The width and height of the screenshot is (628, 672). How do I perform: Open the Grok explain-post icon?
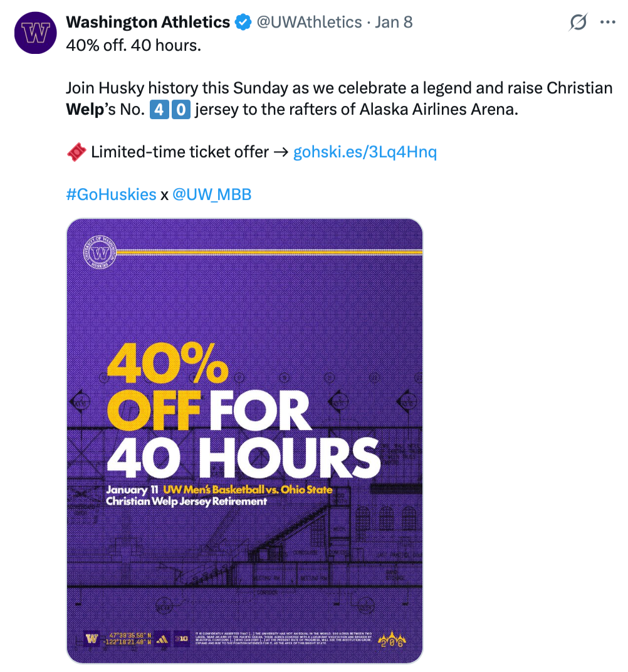pos(578,23)
